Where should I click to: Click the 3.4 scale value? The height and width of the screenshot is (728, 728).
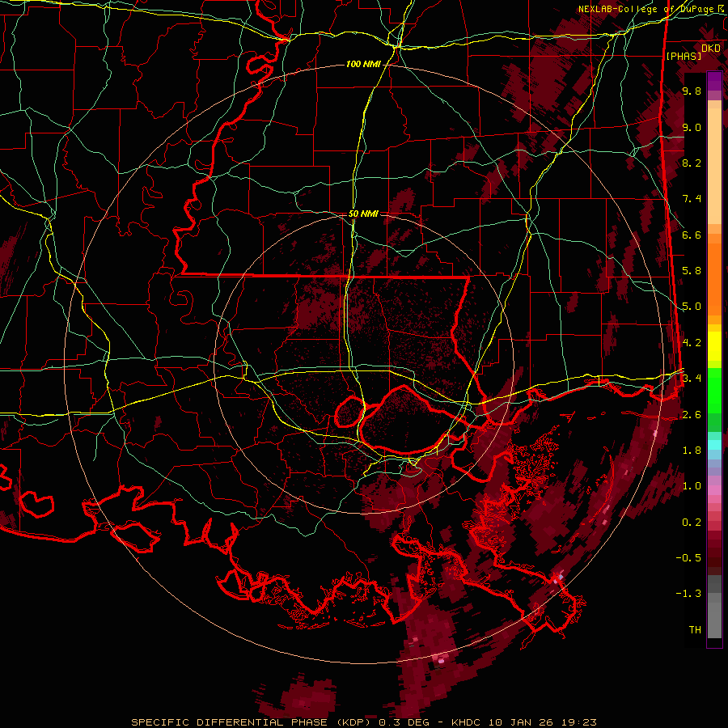point(692,379)
